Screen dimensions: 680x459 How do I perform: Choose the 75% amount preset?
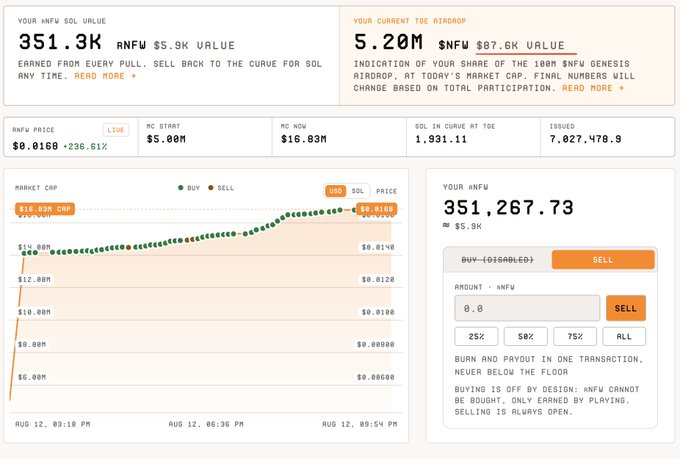[x=575, y=336]
